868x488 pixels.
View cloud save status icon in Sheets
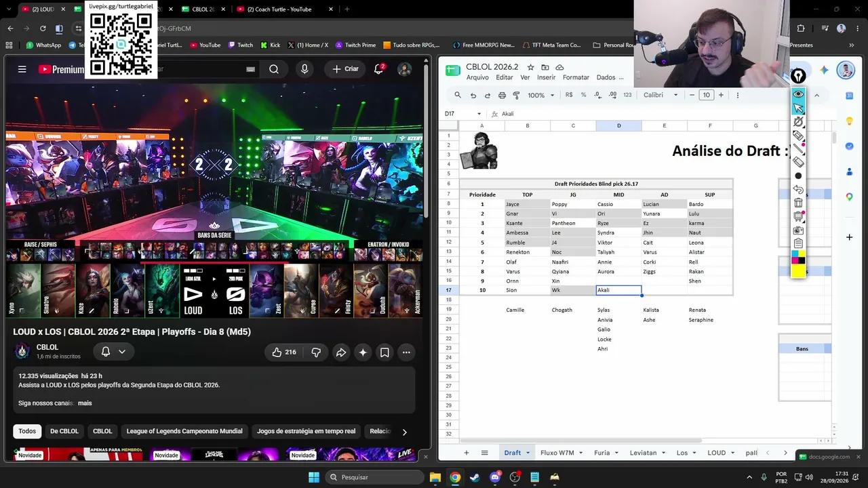click(559, 67)
